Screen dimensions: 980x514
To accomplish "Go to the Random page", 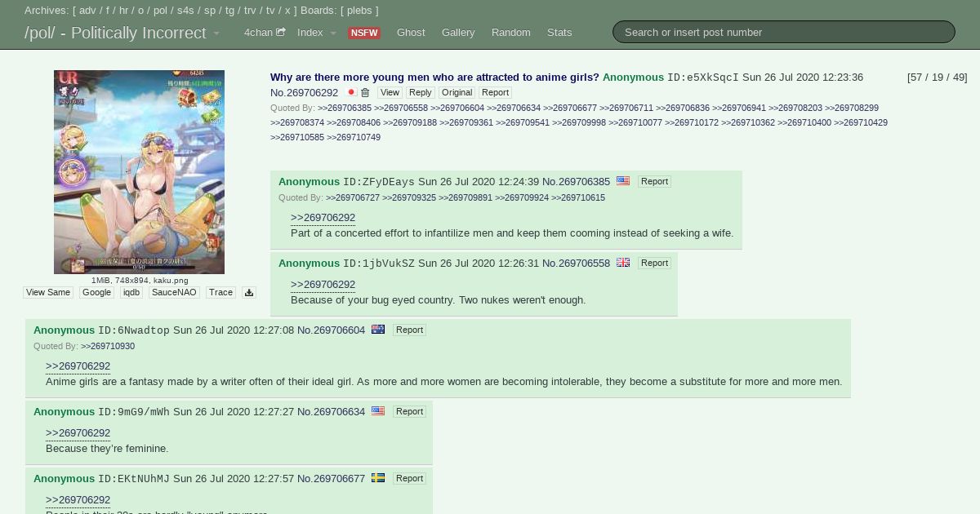I will coord(511,33).
